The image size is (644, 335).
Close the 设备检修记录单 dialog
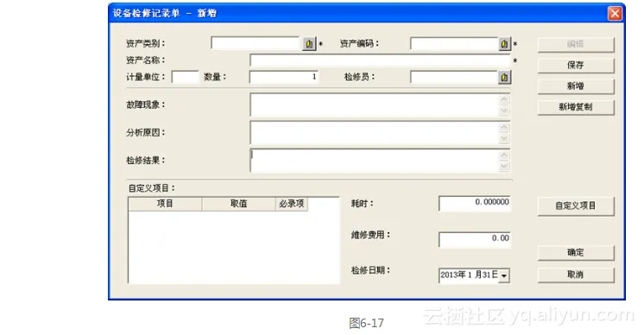(615, 13)
